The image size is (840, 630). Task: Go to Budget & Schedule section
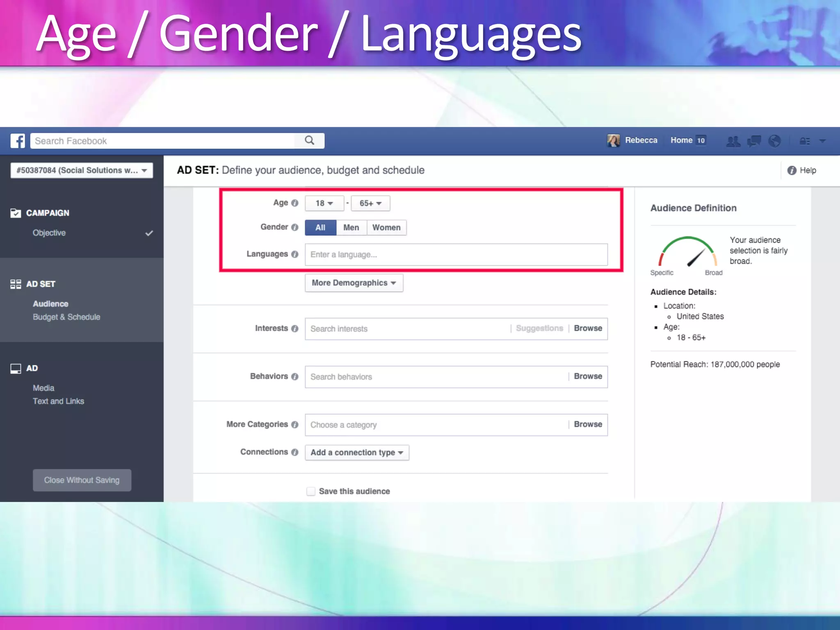coord(66,317)
